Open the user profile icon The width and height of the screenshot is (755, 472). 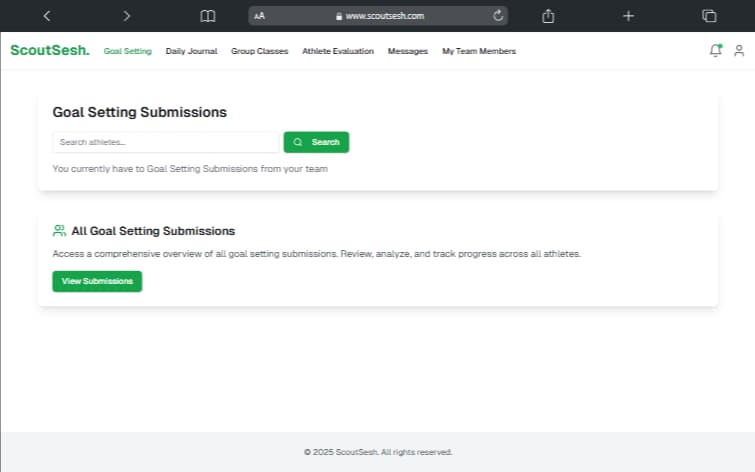point(739,51)
